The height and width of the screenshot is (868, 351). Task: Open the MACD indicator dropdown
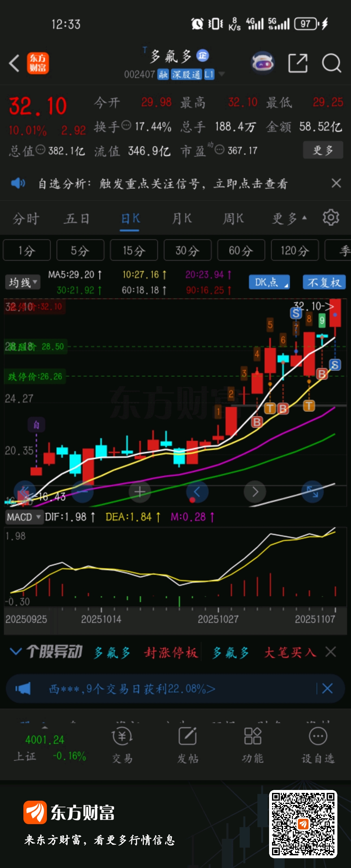24,517
